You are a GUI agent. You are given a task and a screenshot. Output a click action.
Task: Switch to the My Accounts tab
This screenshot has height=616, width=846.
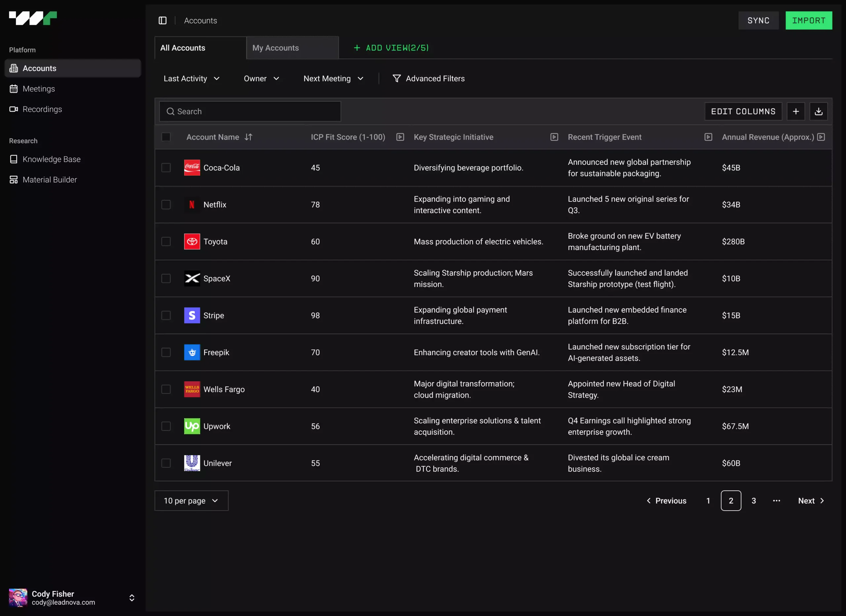(293, 48)
